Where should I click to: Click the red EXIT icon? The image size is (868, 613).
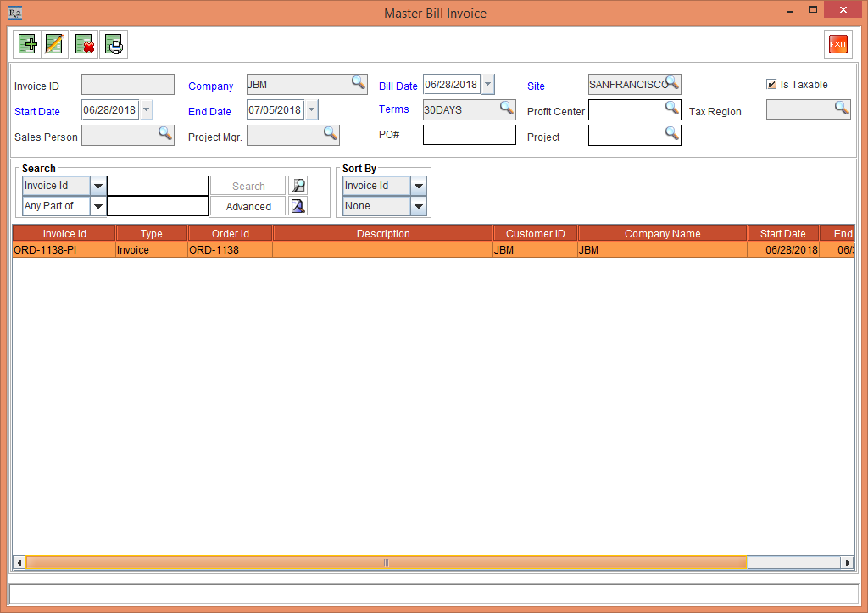(837, 44)
